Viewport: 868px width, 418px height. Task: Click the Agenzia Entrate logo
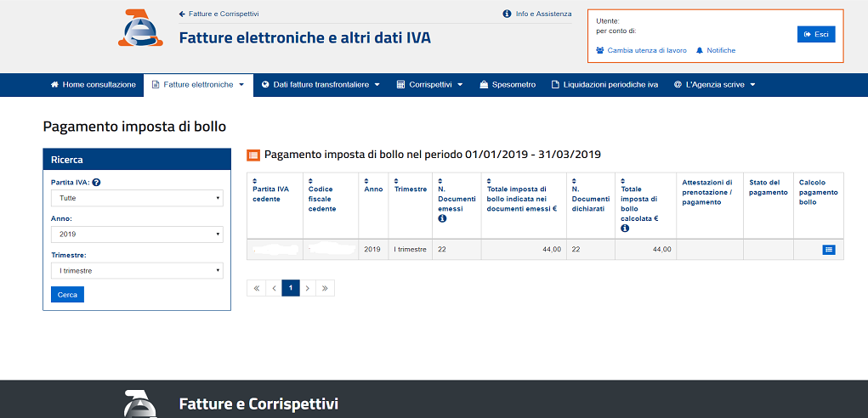140,29
